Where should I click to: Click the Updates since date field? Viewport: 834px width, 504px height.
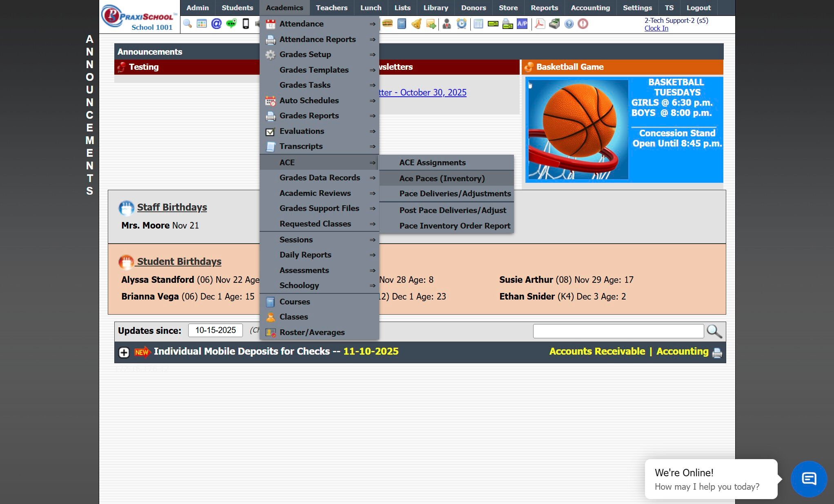[215, 330]
